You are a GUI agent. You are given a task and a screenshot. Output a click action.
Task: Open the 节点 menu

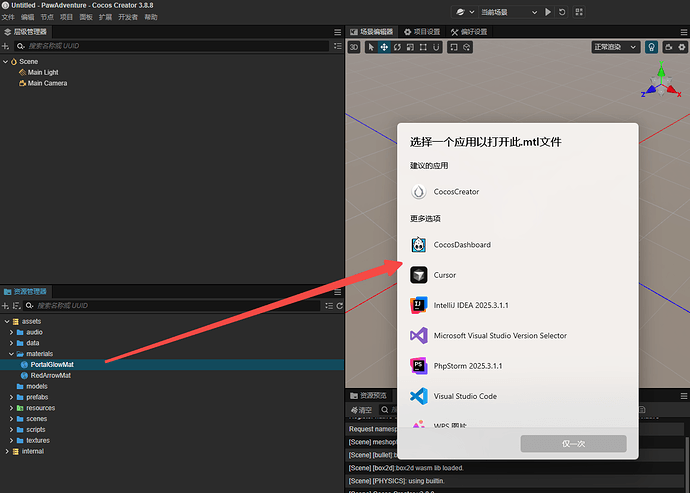pos(47,17)
